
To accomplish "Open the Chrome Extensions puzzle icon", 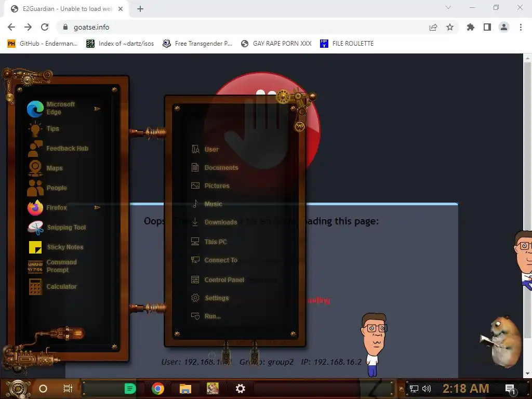I will pos(471,27).
